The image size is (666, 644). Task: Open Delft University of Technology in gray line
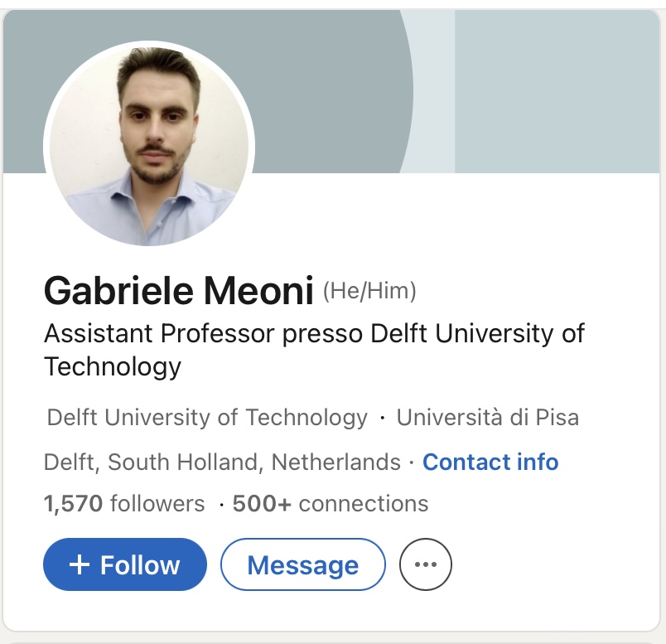pyautogui.click(x=207, y=417)
